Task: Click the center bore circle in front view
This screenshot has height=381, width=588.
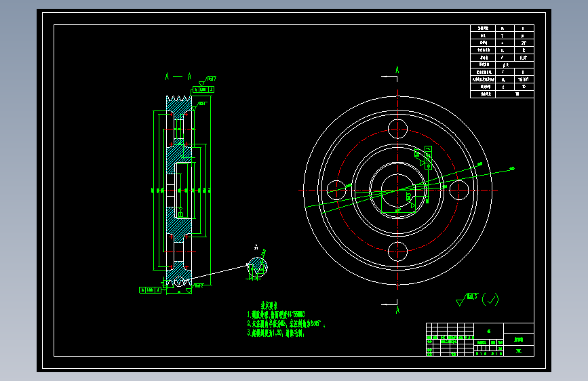Action: click(397, 190)
